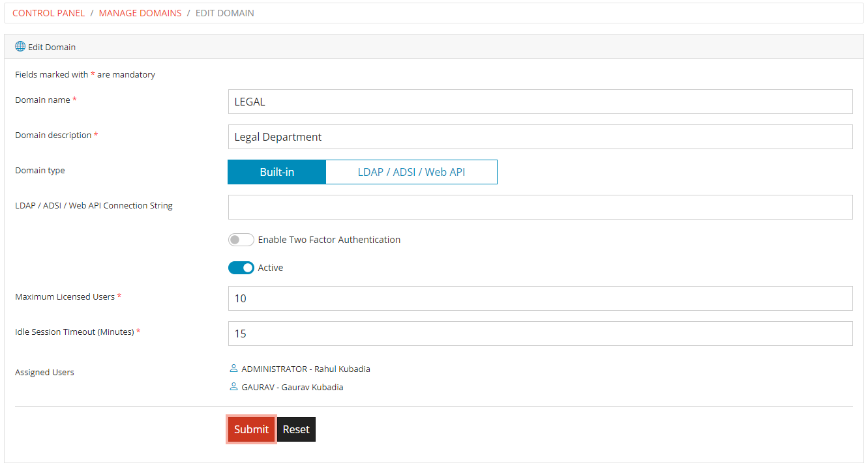Reset the Edit Domain form

coord(296,429)
